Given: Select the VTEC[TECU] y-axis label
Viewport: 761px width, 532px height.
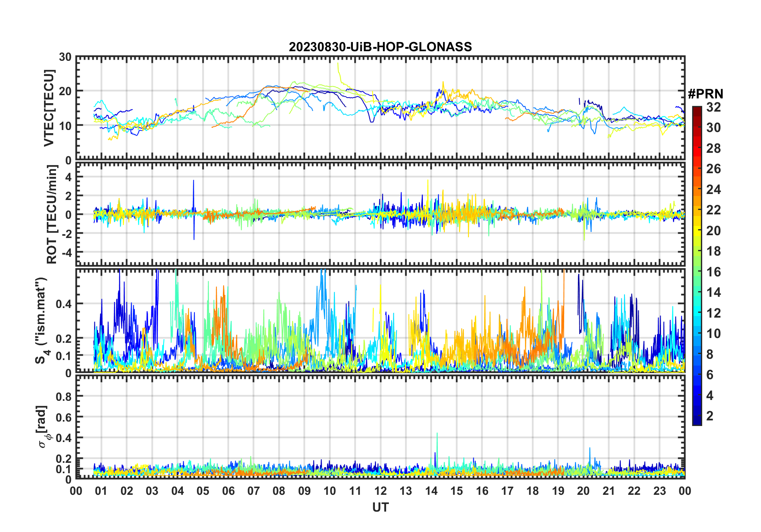Looking at the screenshot, I should tap(49, 108).
